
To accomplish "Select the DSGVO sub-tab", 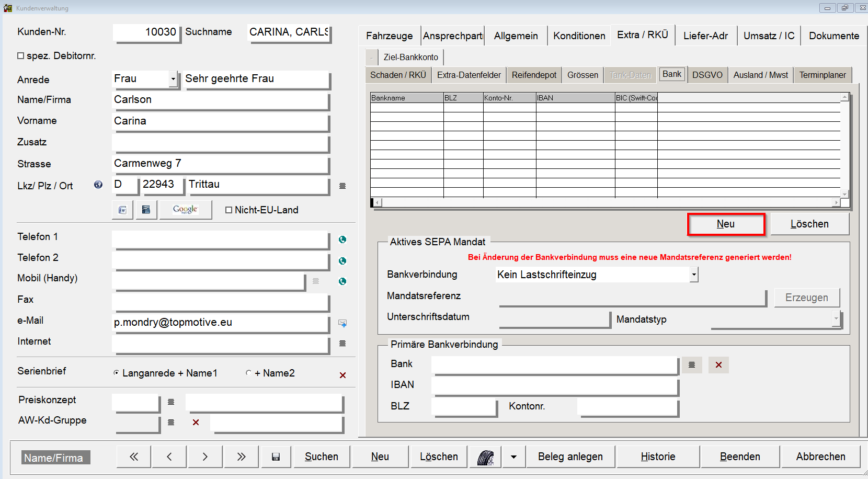I will pyautogui.click(x=707, y=75).
